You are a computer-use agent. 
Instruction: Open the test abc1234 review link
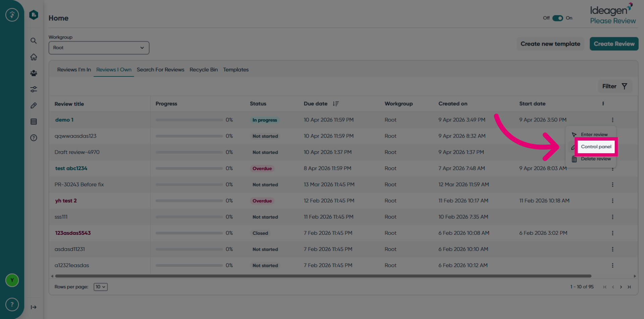(x=71, y=168)
